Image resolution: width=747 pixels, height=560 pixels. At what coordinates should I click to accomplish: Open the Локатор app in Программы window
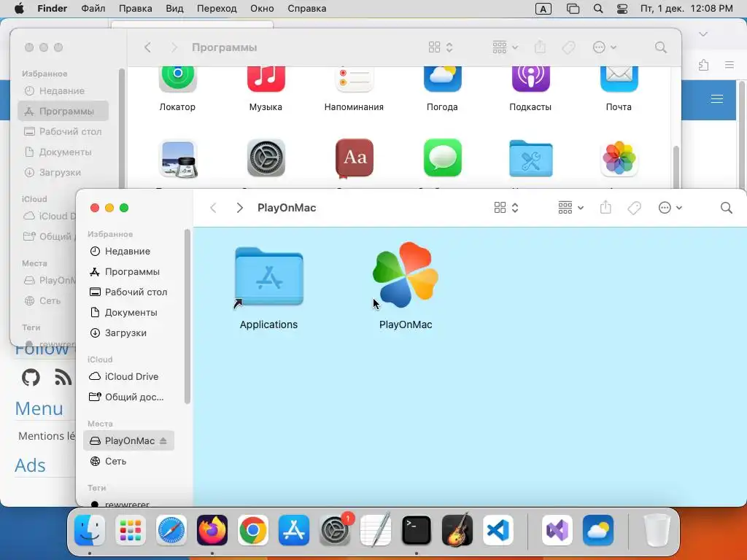click(178, 79)
